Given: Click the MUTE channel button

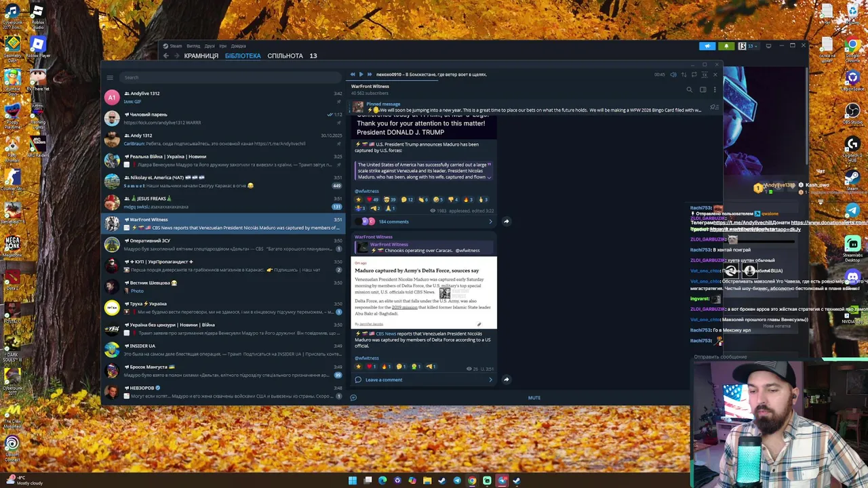Looking at the screenshot, I should click(x=534, y=398).
